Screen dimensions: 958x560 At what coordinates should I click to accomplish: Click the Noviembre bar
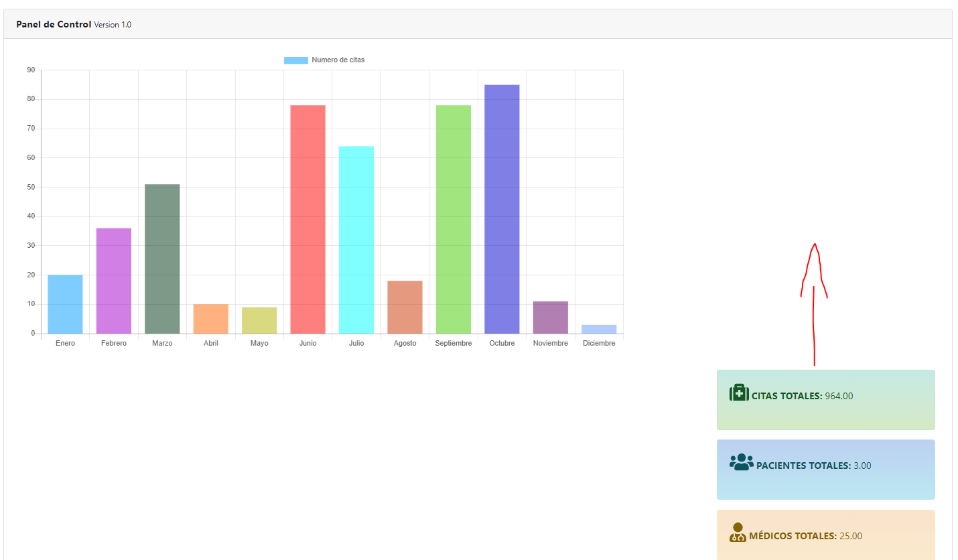pos(550,318)
